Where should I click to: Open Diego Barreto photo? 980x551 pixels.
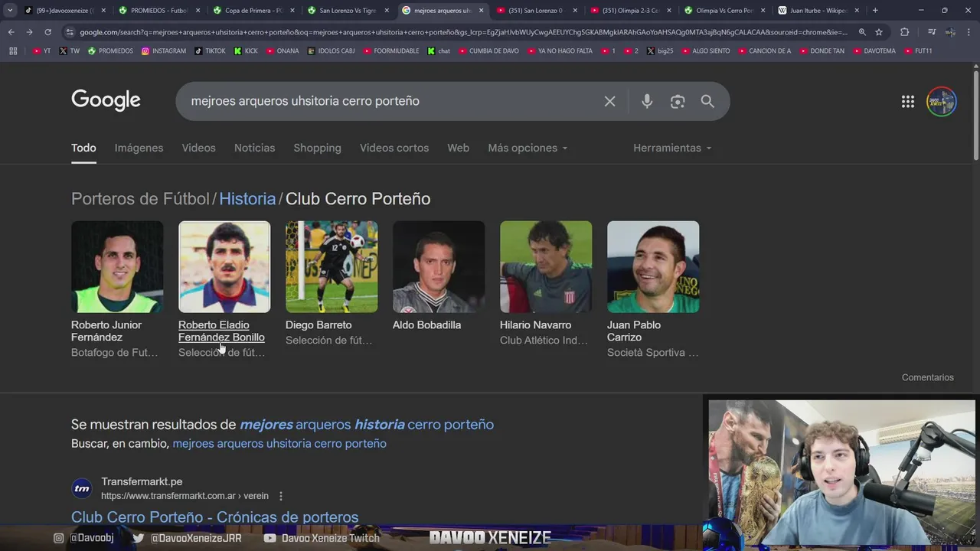click(x=332, y=267)
